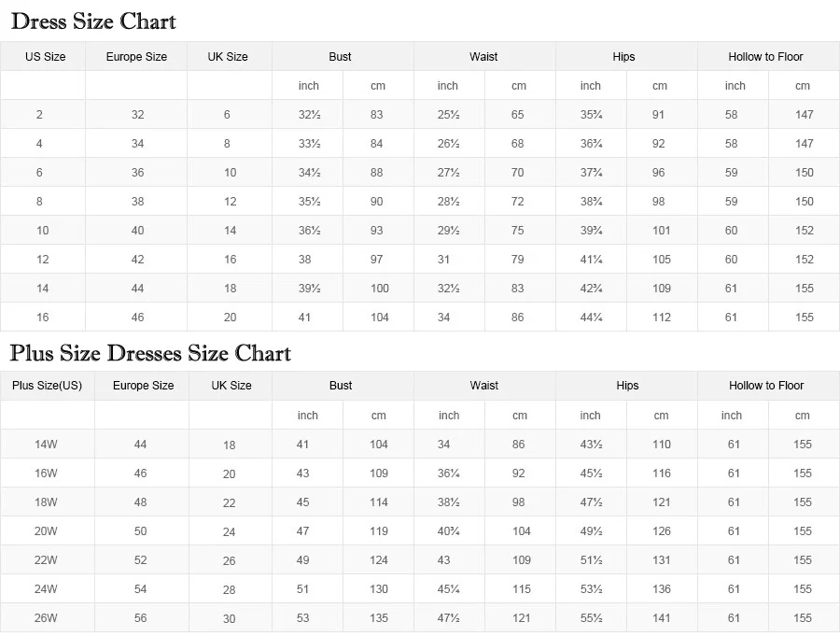Select "Bust" header in the top Dress Size table

[x=341, y=57]
